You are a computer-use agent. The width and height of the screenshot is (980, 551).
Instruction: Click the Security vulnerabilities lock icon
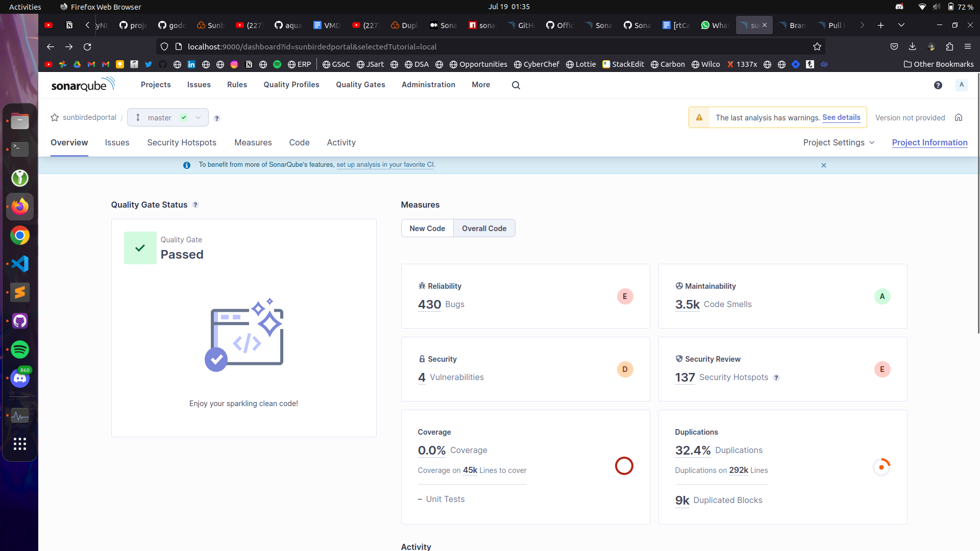tap(422, 359)
